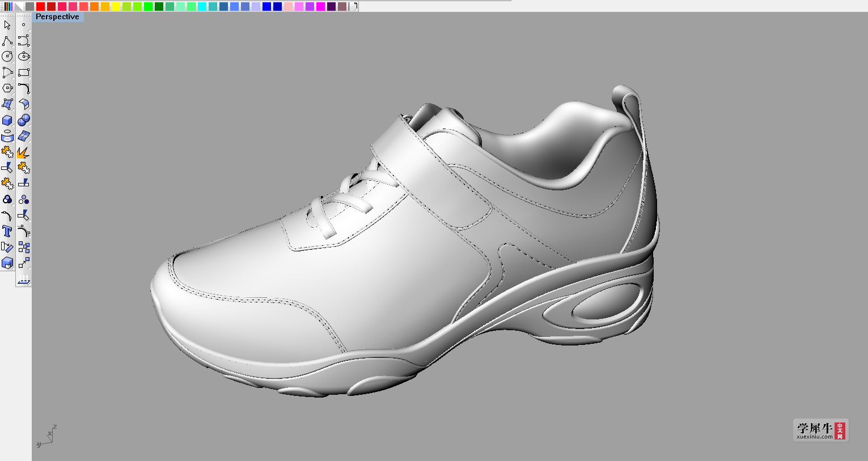This screenshot has width=868, height=461.
Task: Select the dashed arc Offset curve tool
Action: coord(23,231)
